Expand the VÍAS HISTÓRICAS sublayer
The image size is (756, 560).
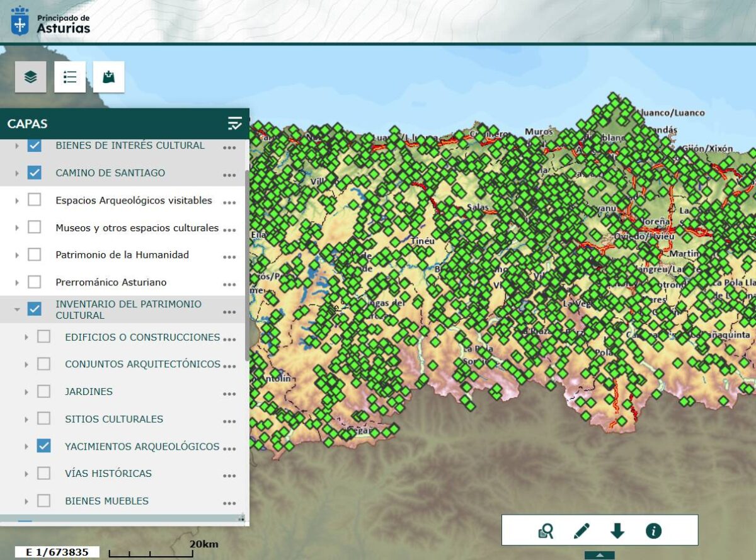tap(26, 474)
